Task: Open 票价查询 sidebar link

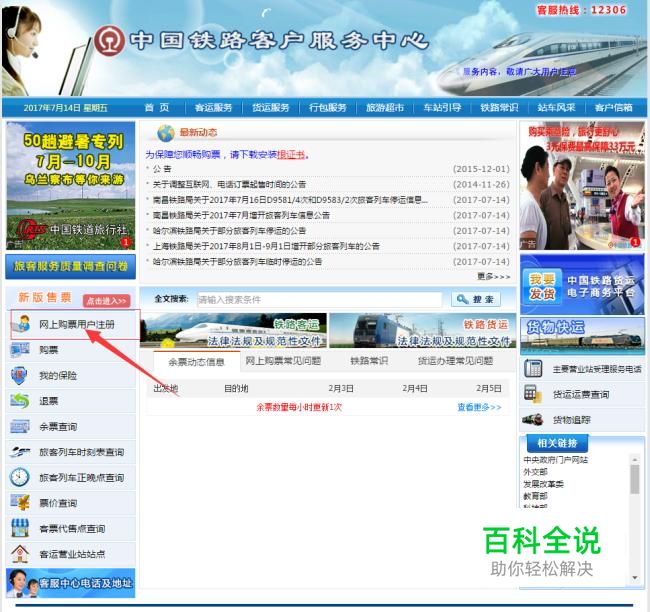Action: pos(58,503)
